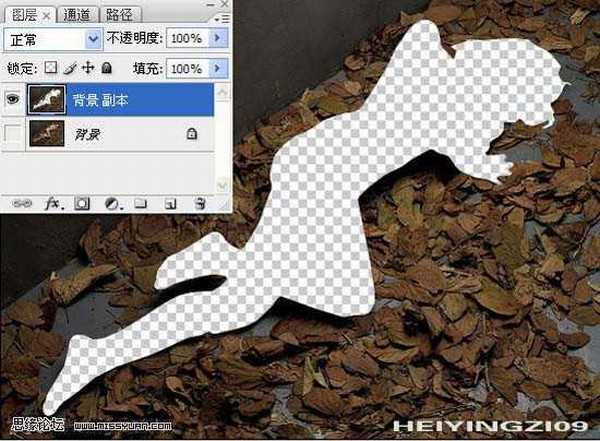Open the layers panel options menu
Screen dimensions: 600x441
coord(222,18)
